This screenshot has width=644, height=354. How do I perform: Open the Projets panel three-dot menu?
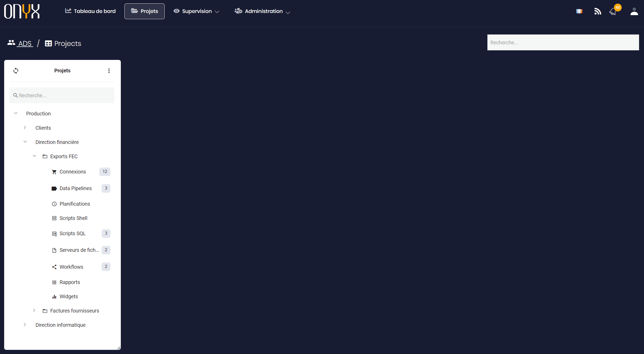(109, 71)
